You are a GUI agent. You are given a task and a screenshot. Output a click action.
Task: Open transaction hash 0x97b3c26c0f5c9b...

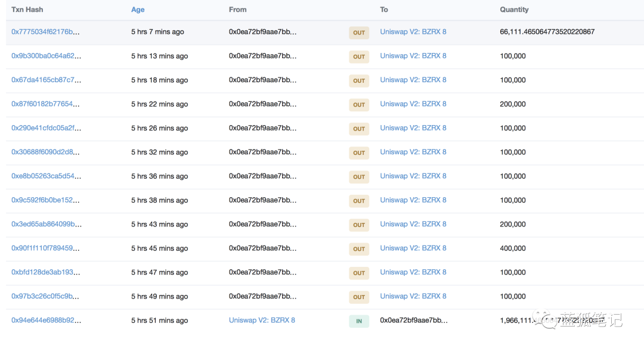[45, 296]
